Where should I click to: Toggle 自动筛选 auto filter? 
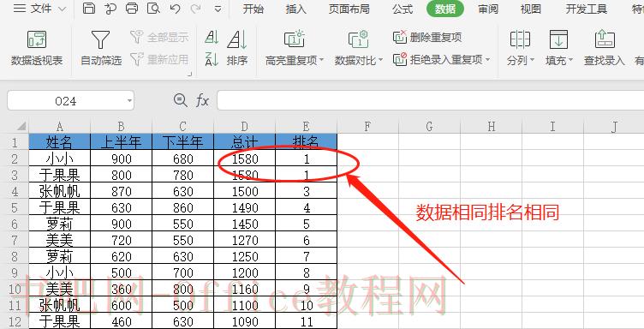[101, 48]
